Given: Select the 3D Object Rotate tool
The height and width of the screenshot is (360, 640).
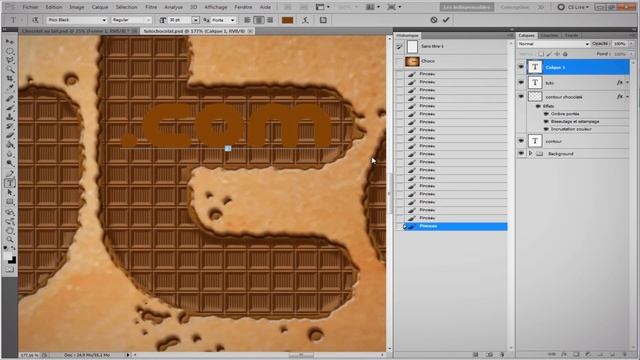Looking at the screenshot, I should (x=9, y=213).
